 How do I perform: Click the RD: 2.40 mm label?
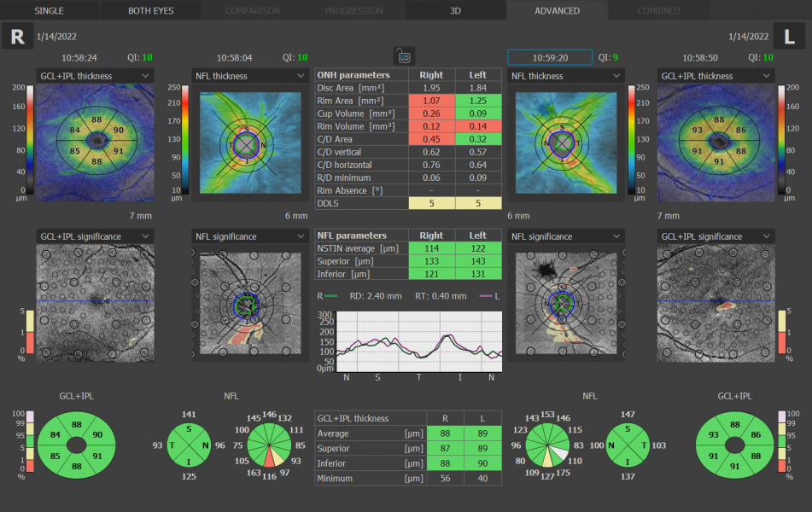(376, 296)
